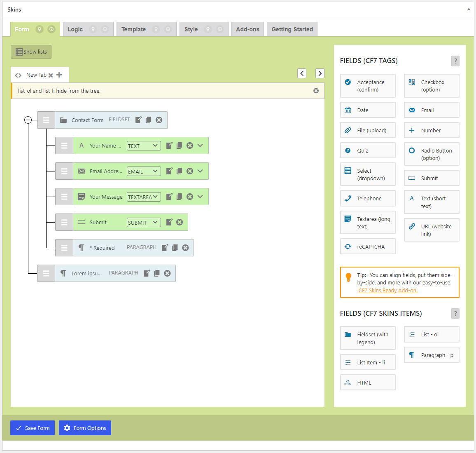Open the TEXTAREA type dropdown

pyautogui.click(x=144, y=197)
